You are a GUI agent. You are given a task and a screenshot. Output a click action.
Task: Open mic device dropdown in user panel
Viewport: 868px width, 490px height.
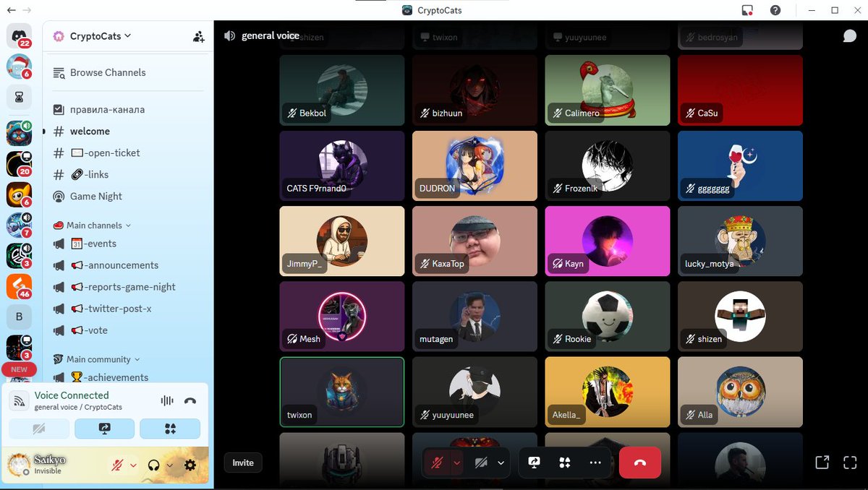point(133,465)
